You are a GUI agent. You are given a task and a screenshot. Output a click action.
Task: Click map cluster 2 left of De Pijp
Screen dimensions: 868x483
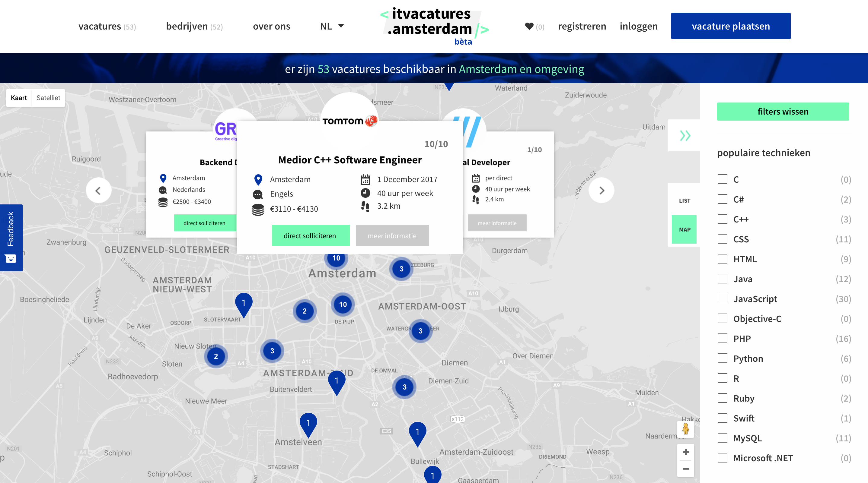click(304, 311)
